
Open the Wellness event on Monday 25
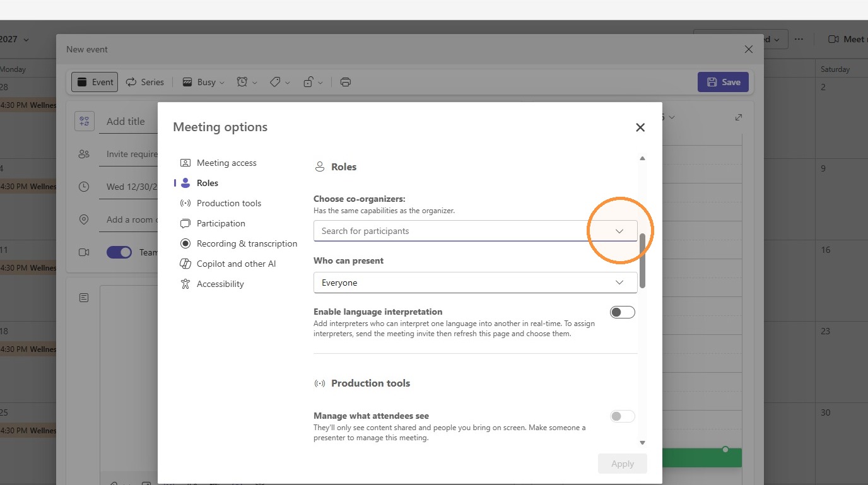(28, 431)
